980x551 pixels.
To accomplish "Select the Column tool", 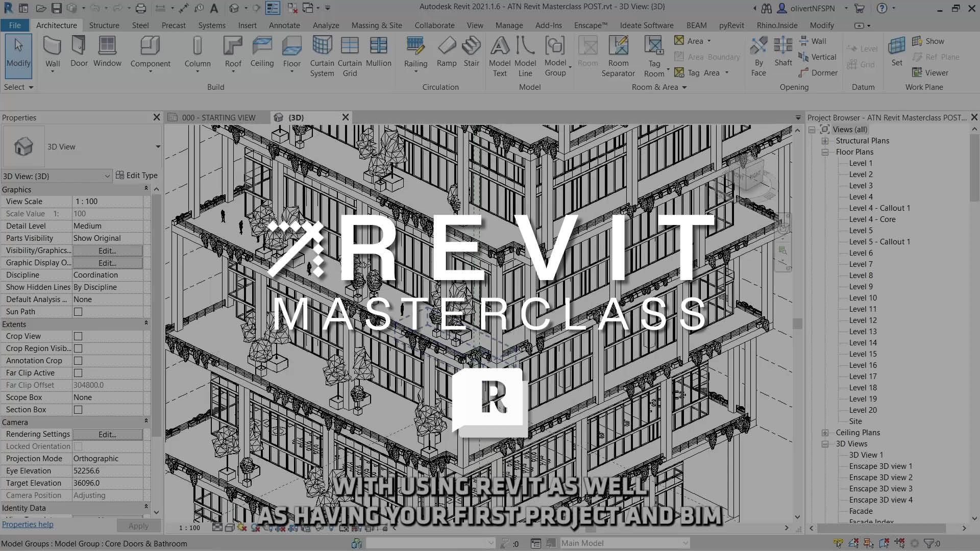I will (x=197, y=54).
